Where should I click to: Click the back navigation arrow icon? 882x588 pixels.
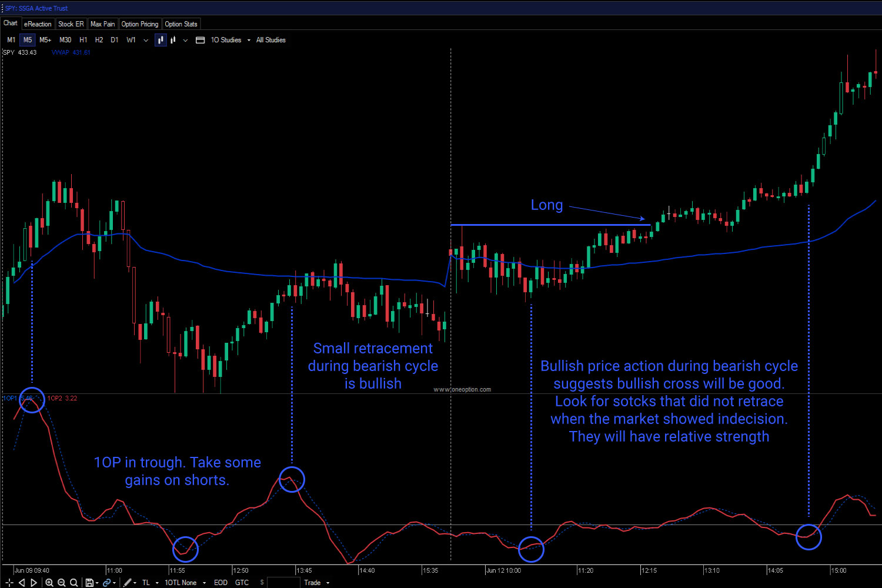click(22, 582)
